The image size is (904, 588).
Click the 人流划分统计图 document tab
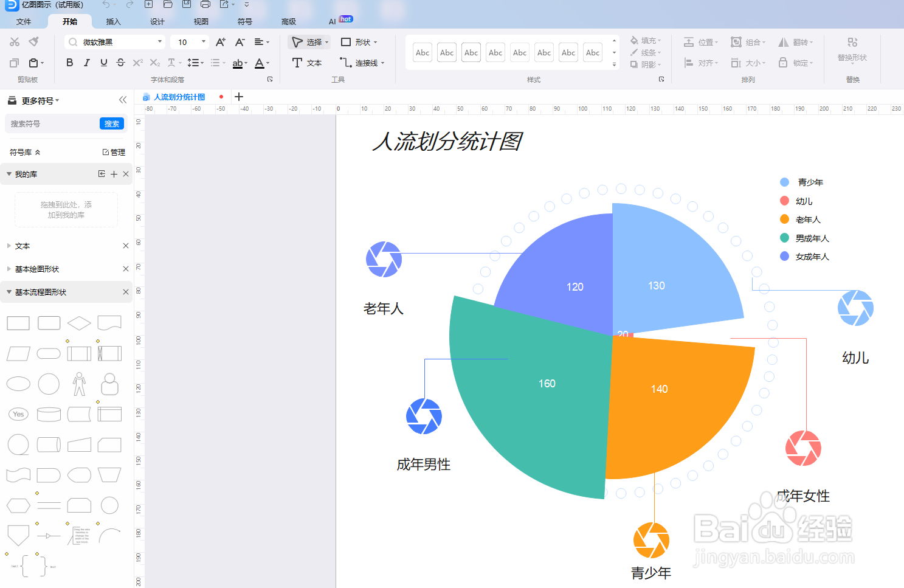click(181, 97)
